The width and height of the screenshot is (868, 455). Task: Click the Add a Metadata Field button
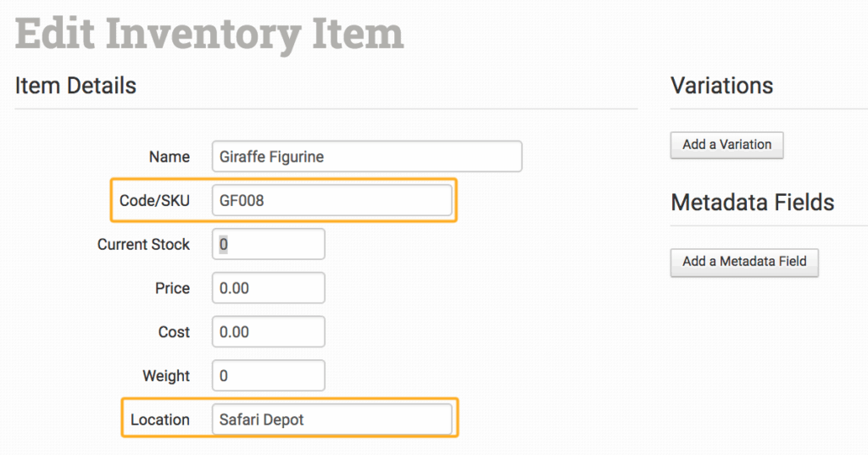744,262
